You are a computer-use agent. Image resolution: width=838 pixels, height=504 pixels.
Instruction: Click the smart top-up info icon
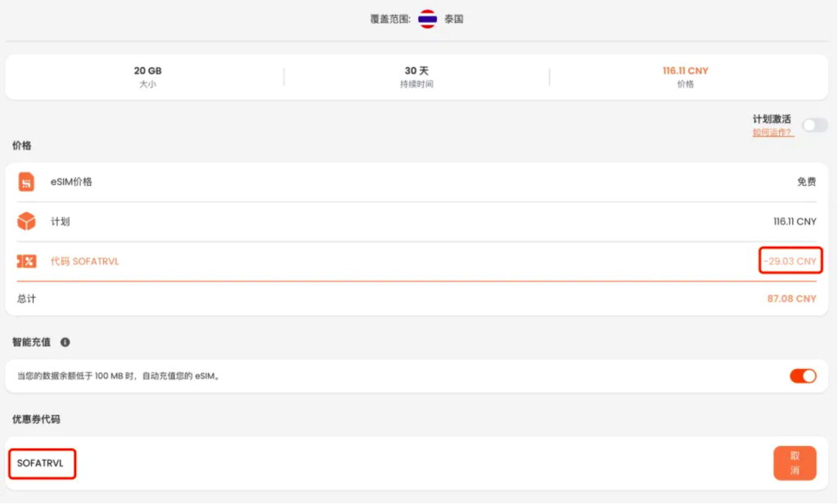(x=65, y=342)
